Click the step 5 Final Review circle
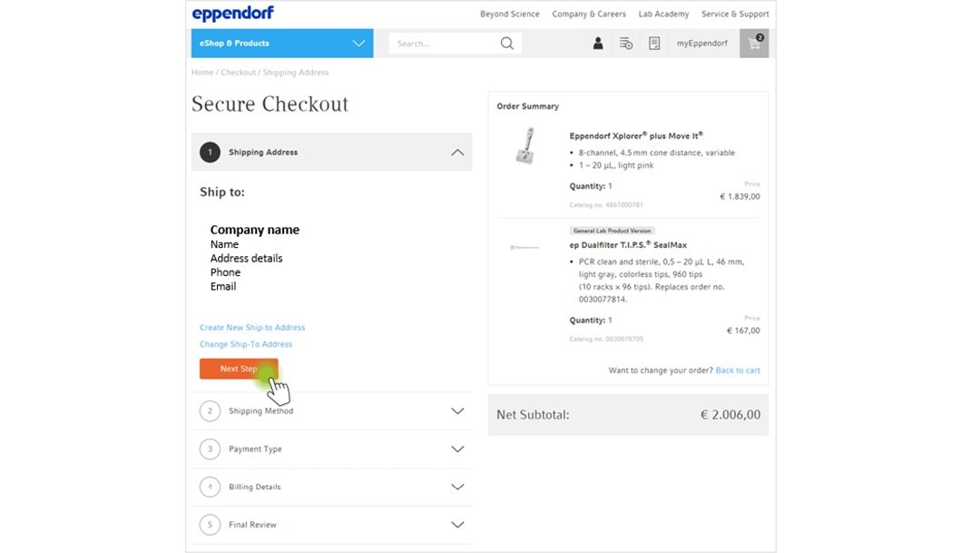Viewport: 980px width, 553px height. pos(210,525)
